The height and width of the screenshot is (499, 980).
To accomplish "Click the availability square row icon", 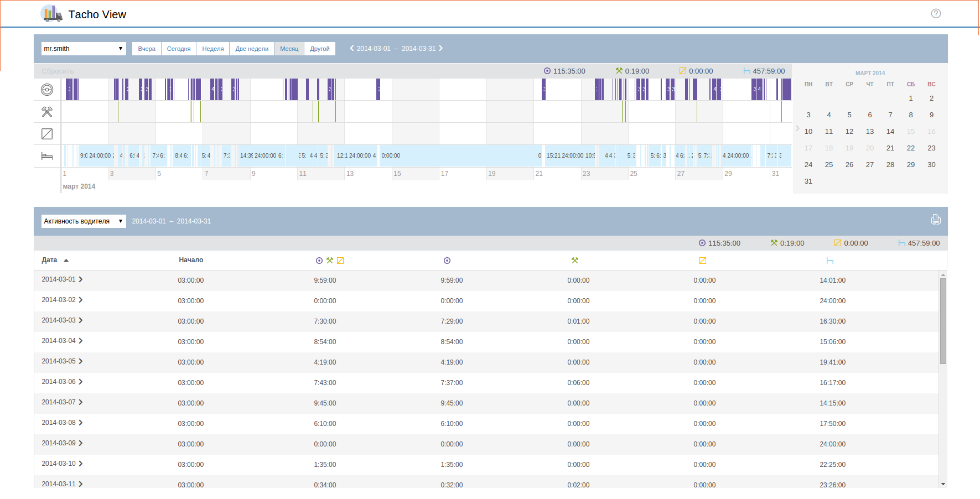I will click(x=47, y=134).
